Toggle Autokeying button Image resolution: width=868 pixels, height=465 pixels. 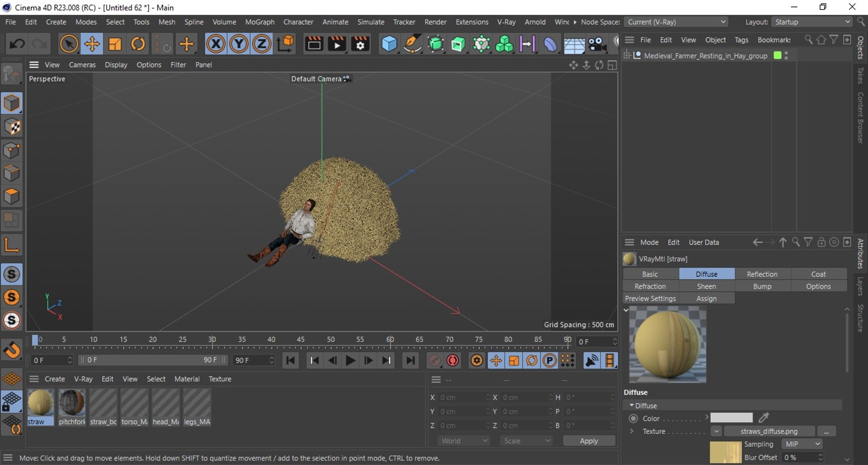(x=453, y=361)
